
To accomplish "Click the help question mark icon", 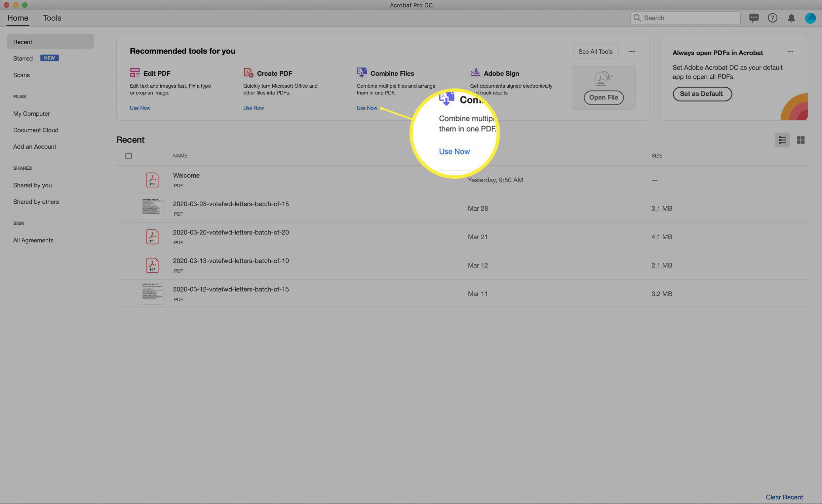I will click(x=772, y=18).
